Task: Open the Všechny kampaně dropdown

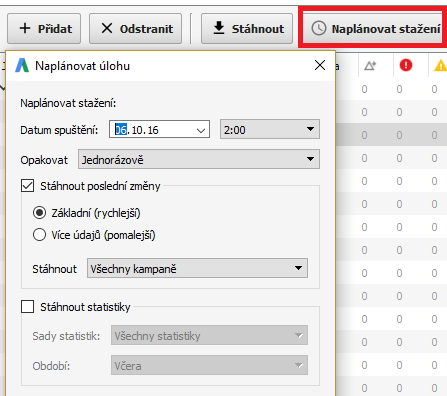Action: (197, 268)
